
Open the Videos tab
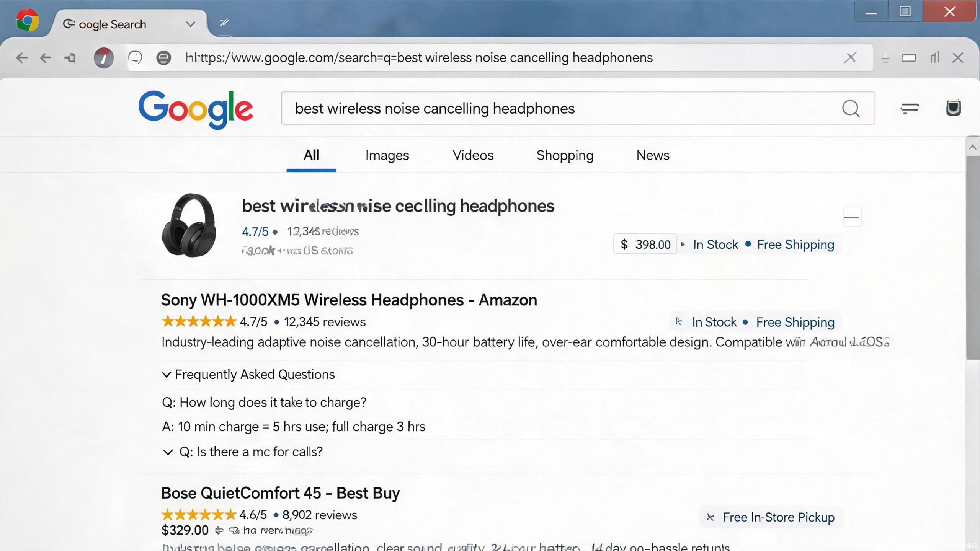pyautogui.click(x=473, y=155)
